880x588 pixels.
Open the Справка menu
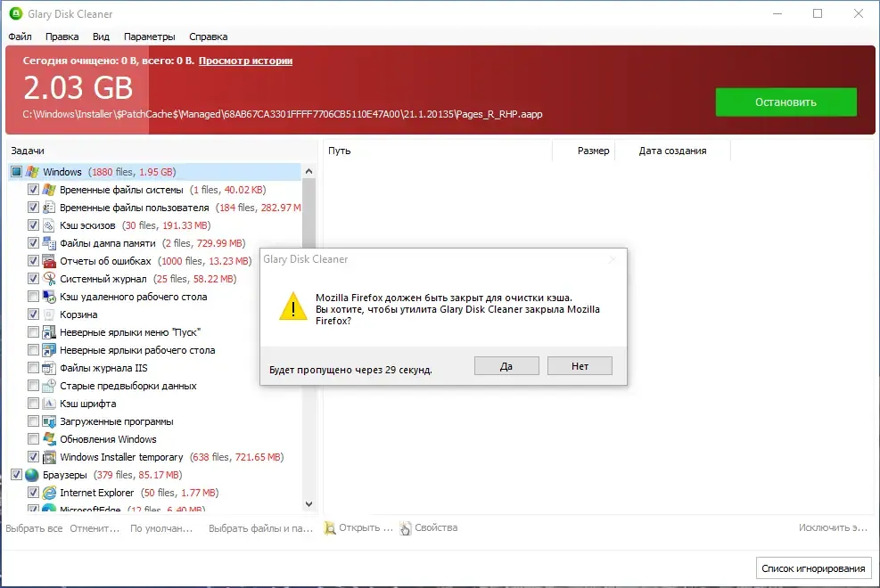click(209, 37)
